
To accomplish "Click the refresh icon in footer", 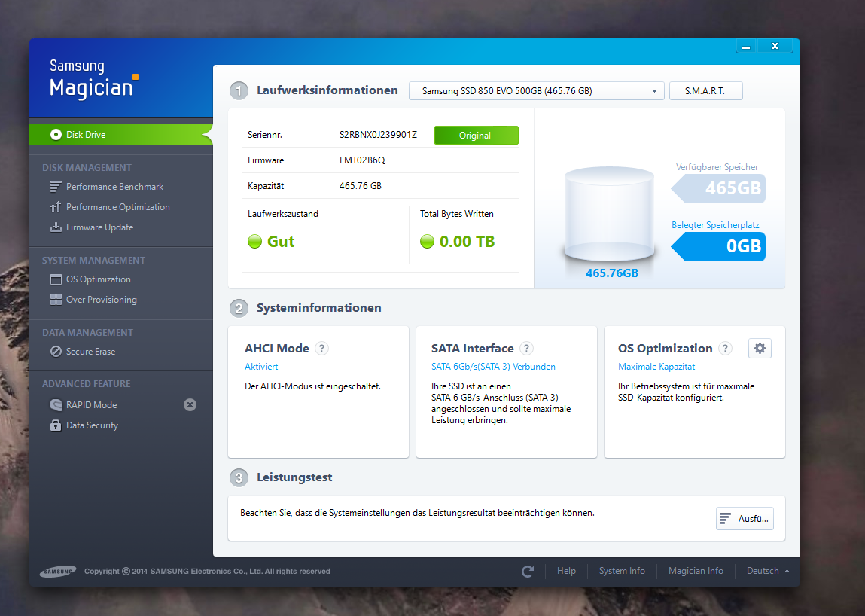I will pyautogui.click(x=528, y=572).
